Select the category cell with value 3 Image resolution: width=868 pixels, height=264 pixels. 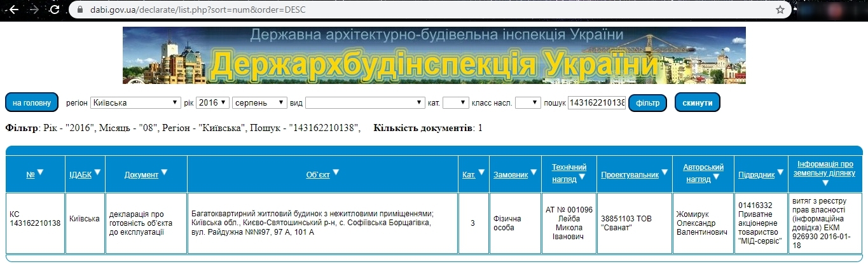click(x=472, y=223)
